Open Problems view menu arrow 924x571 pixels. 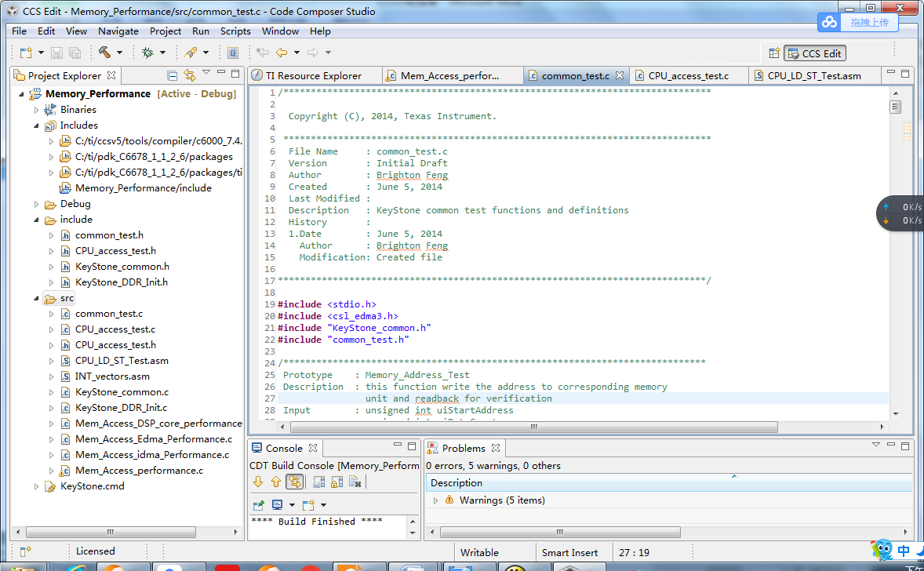pos(875,444)
